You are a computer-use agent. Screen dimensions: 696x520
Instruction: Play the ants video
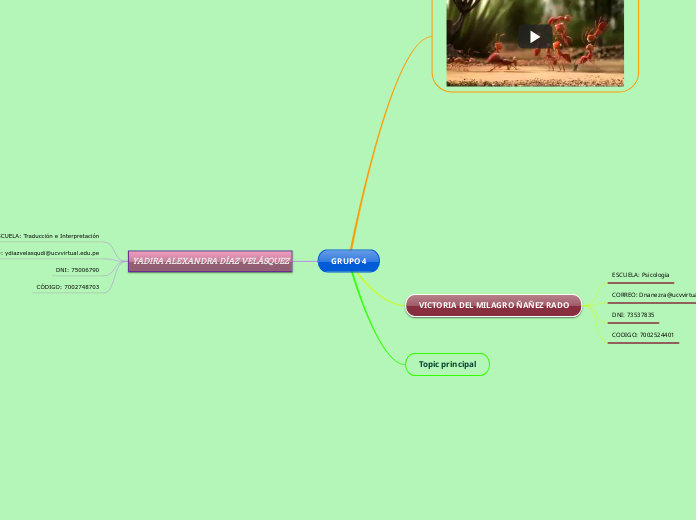pyautogui.click(x=535, y=37)
